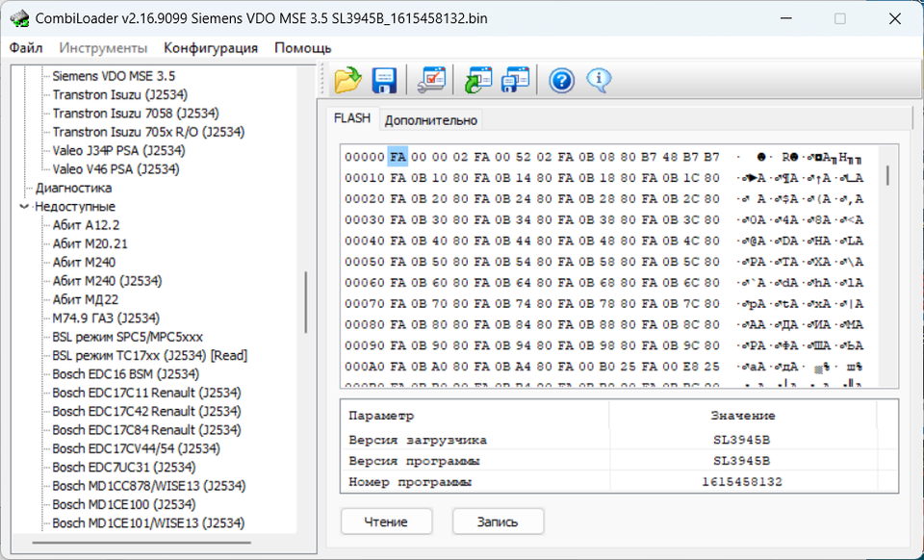The width and height of the screenshot is (924, 560).
Task: Select Valeo V46 PSA (J2534)
Action: pyautogui.click(x=116, y=169)
